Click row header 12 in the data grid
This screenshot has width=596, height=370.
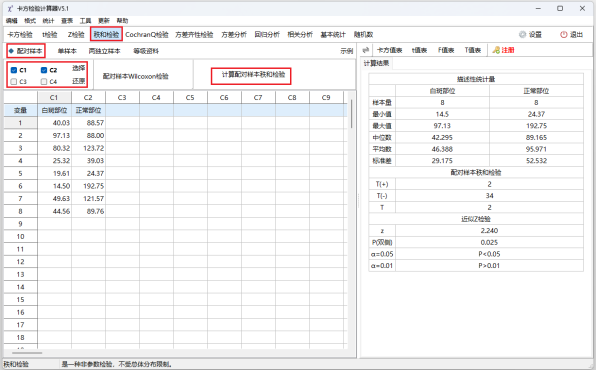(x=21, y=262)
